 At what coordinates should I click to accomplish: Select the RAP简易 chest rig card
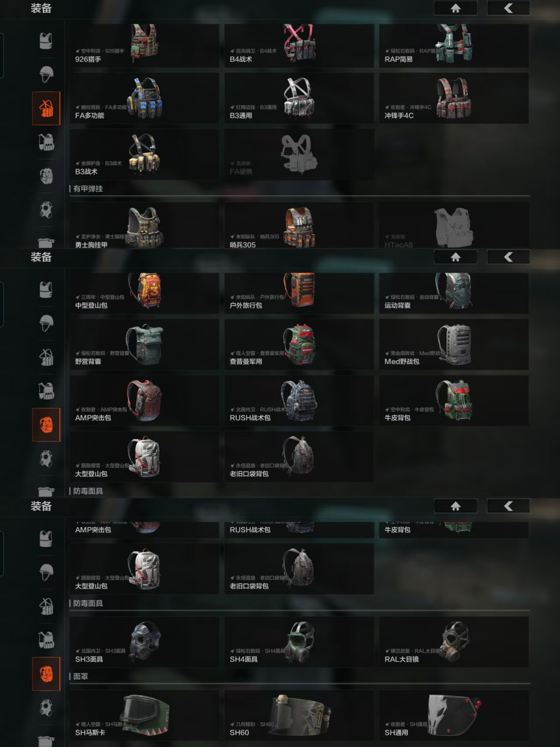tap(454, 46)
